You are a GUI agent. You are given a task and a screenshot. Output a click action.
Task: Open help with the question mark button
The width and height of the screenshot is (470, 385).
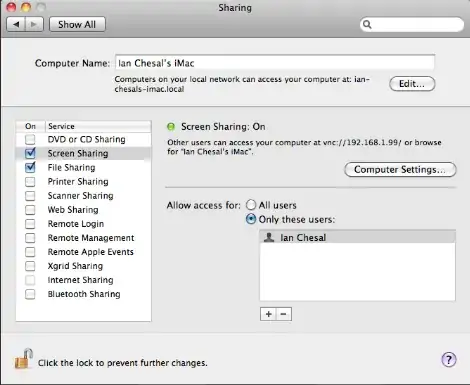pyautogui.click(x=449, y=360)
